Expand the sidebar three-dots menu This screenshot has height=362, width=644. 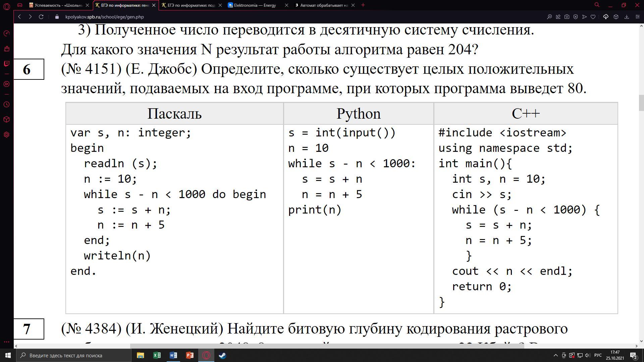pyautogui.click(x=6, y=342)
